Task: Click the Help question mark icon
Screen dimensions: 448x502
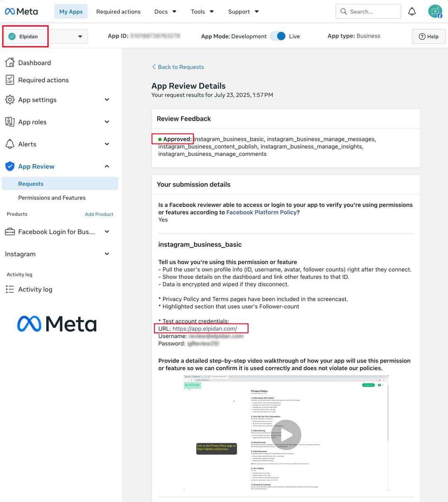Action: [x=422, y=37]
